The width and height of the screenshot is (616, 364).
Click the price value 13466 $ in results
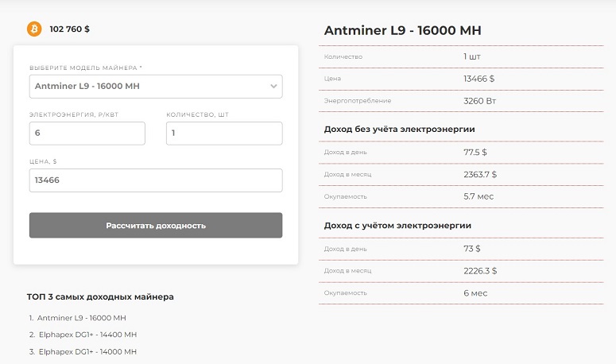coord(479,79)
